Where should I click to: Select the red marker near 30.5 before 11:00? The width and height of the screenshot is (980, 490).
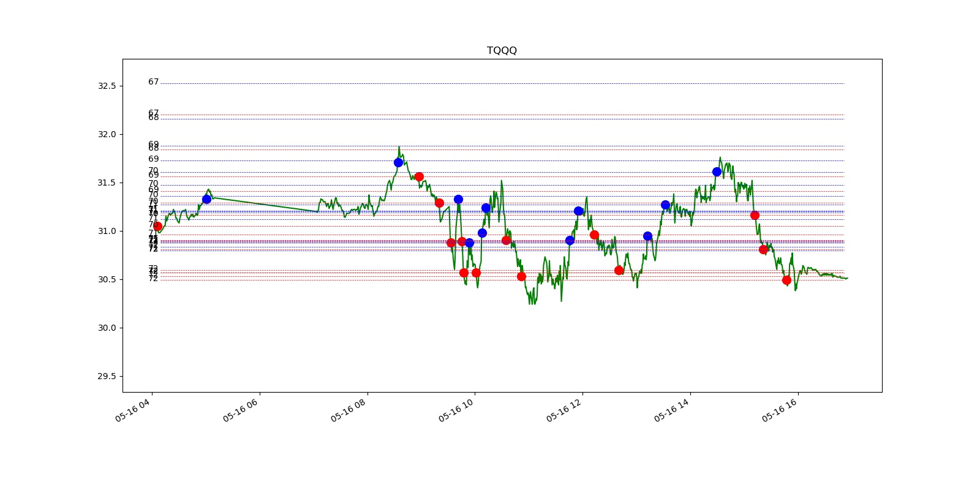tap(521, 276)
